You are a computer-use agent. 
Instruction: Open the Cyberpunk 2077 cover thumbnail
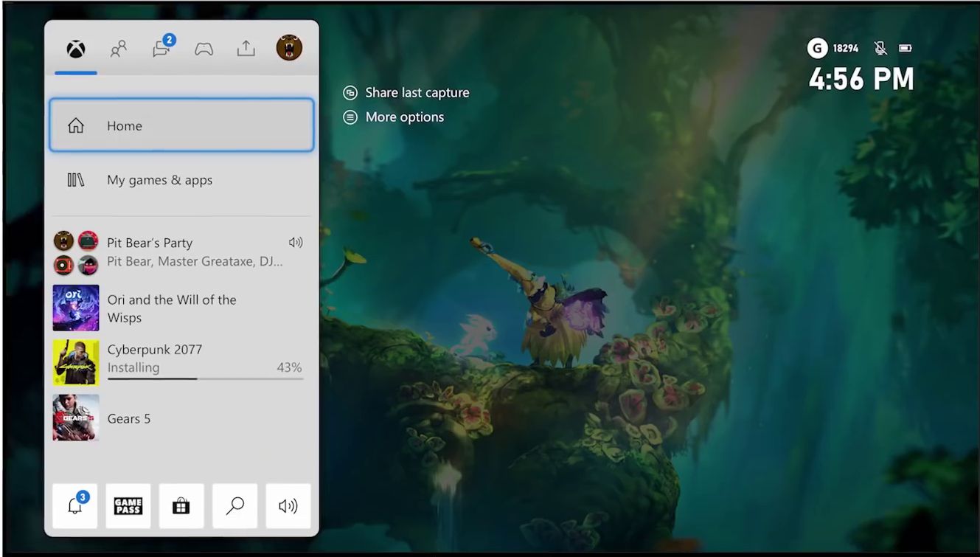pos(76,362)
